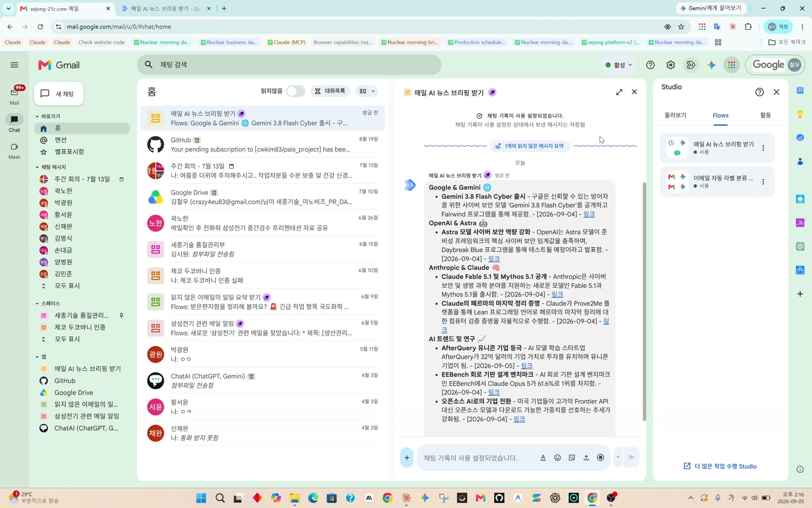Open 더 많은 작업 수행 Studio link
The height and width of the screenshot is (508, 812).
[720, 466]
